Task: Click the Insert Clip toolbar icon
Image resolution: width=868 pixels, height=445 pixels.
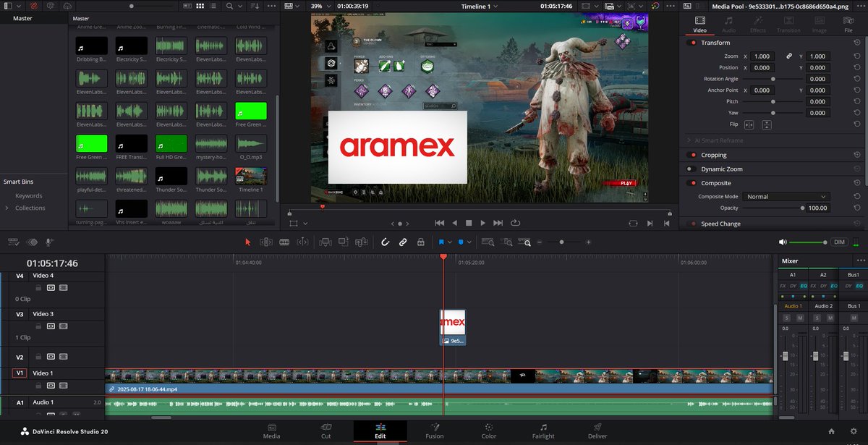Action: click(325, 242)
